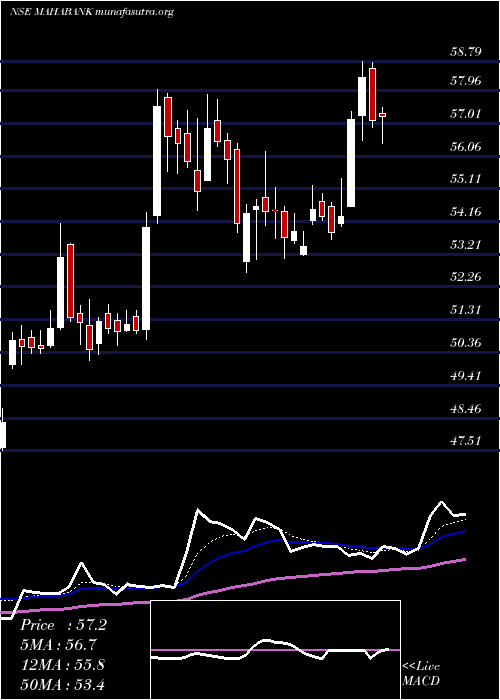Select the 48.46 price axis label
Screen dimensions: 500x700
click(466, 408)
